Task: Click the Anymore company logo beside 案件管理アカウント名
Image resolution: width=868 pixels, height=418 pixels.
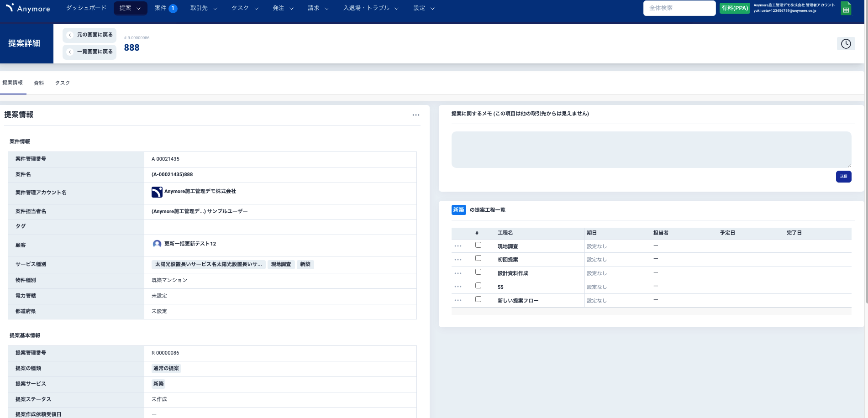Action: pos(157,192)
